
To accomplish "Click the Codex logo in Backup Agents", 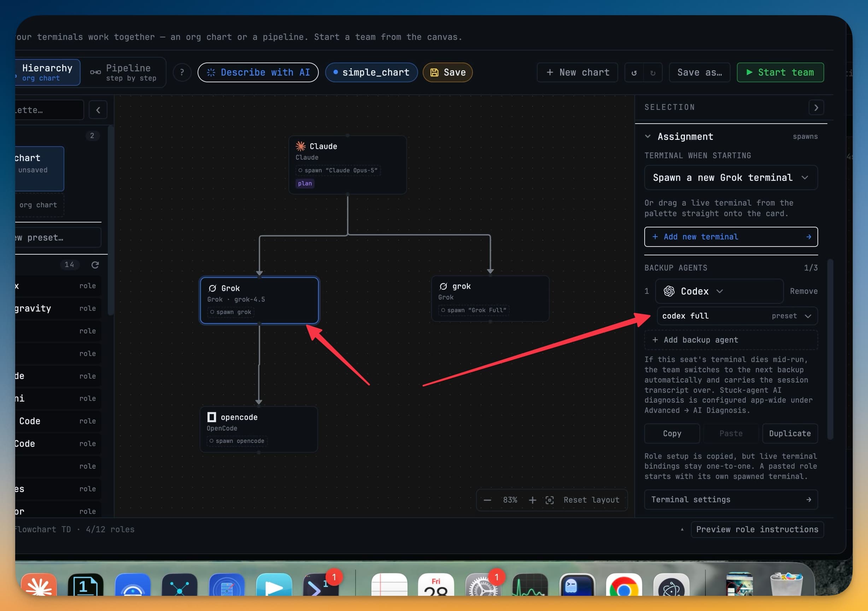I will 669,291.
